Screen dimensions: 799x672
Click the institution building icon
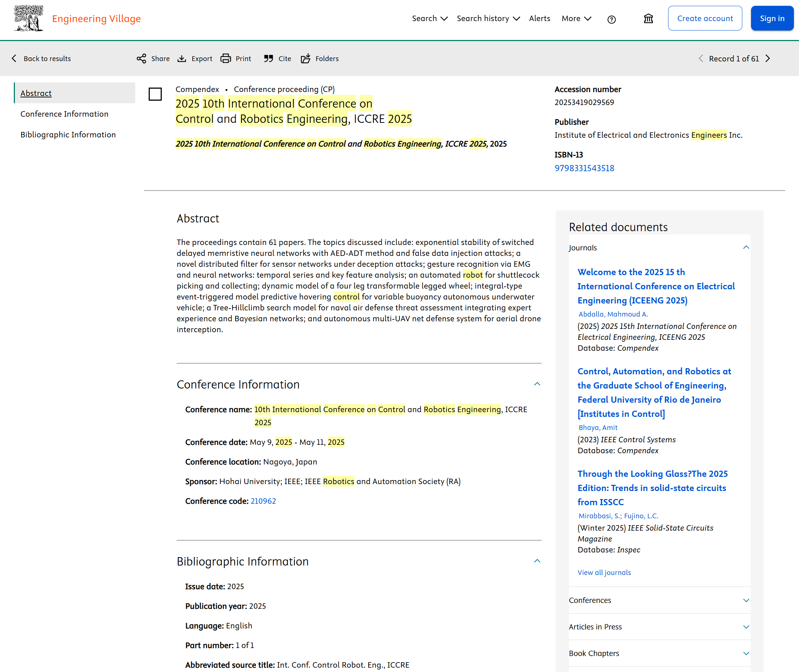648,19
